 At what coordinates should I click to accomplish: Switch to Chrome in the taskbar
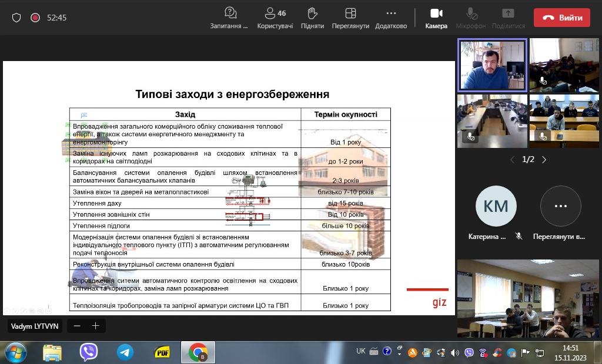click(198, 352)
